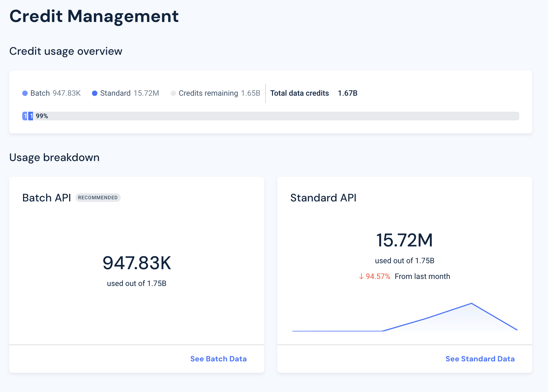
Task: Click the 947.83K usage figure in Batch card
Action: tap(137, 263)
